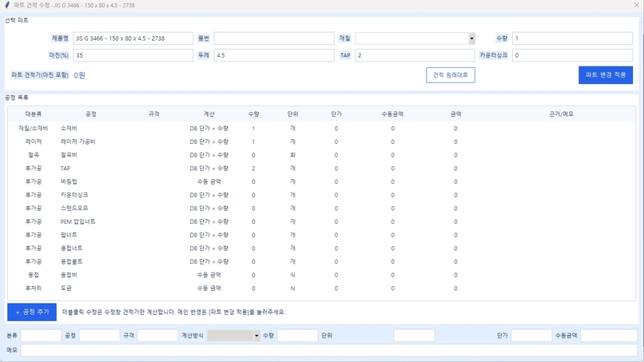The width and height of the screenshot is (644, 362).
Task: Click the 근거/메모 column header
Action: click(x=561, y=113)
